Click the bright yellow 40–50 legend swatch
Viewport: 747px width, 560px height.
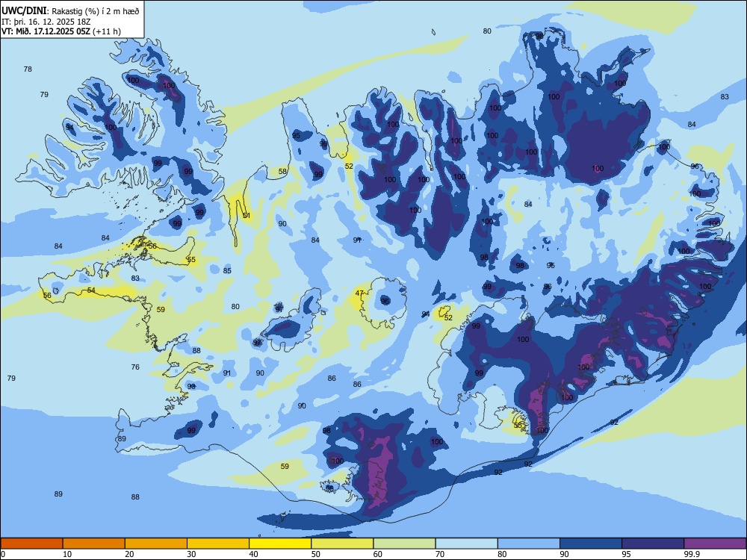pos(280,544)
